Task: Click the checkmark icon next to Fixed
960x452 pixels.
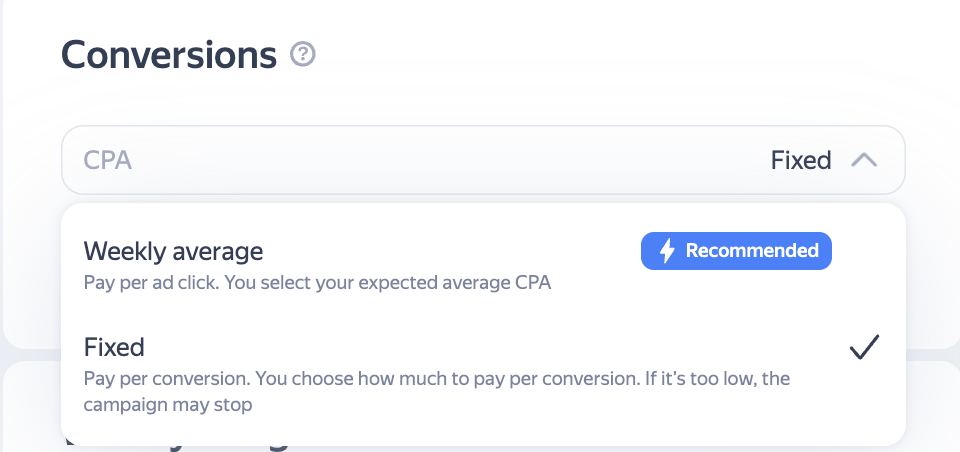Action: tap(864, 347)
